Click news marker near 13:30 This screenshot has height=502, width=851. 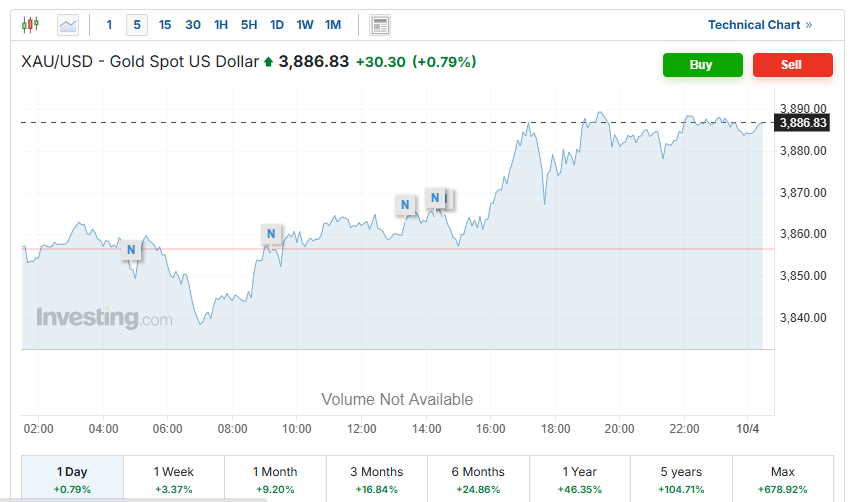pyautogui.click(x=405, y=205)
